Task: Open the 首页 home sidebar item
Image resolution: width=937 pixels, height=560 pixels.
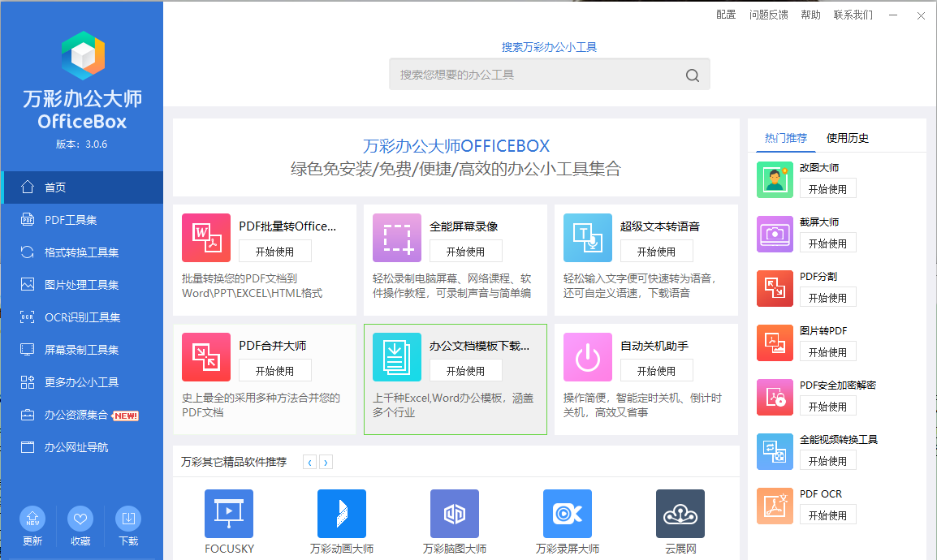Action: pyautogui.click(x=82, y=187)
